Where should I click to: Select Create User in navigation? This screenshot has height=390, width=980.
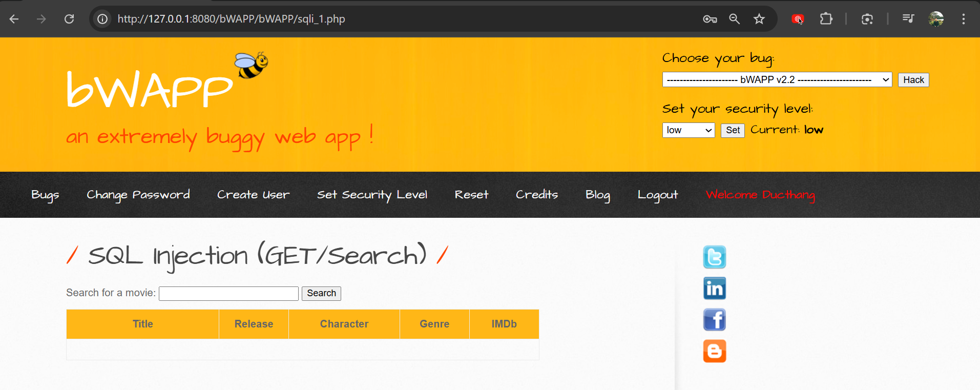click(x=253, y=195)
